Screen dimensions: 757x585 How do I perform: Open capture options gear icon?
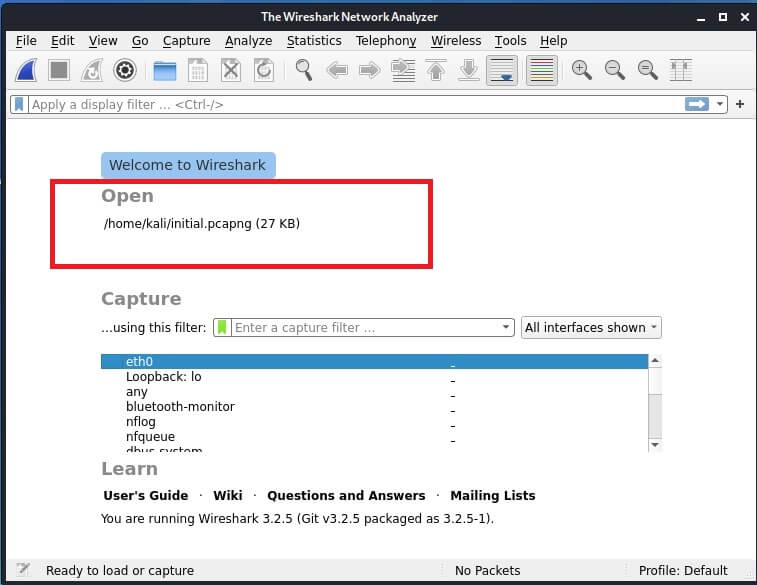click(x=125, y=70)
